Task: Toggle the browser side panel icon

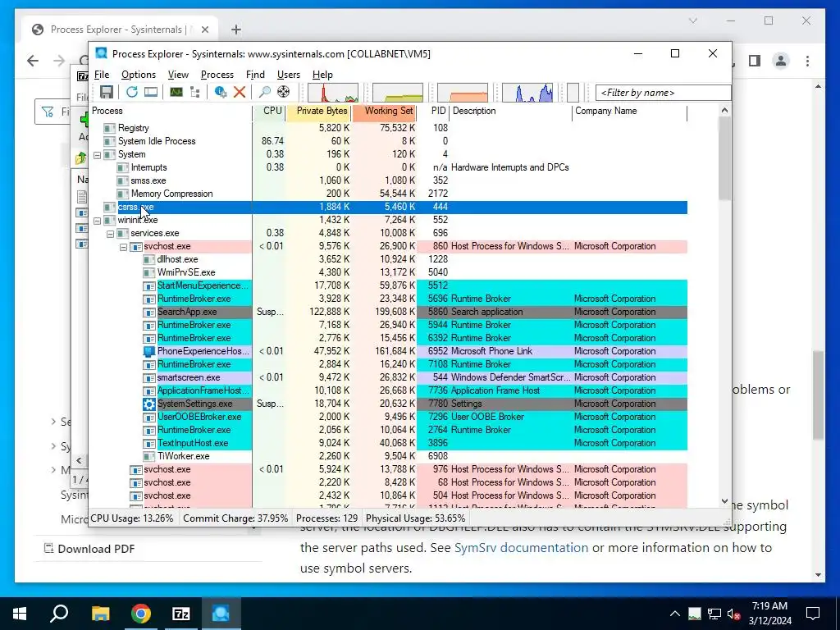Action: (x=755, y=61)
